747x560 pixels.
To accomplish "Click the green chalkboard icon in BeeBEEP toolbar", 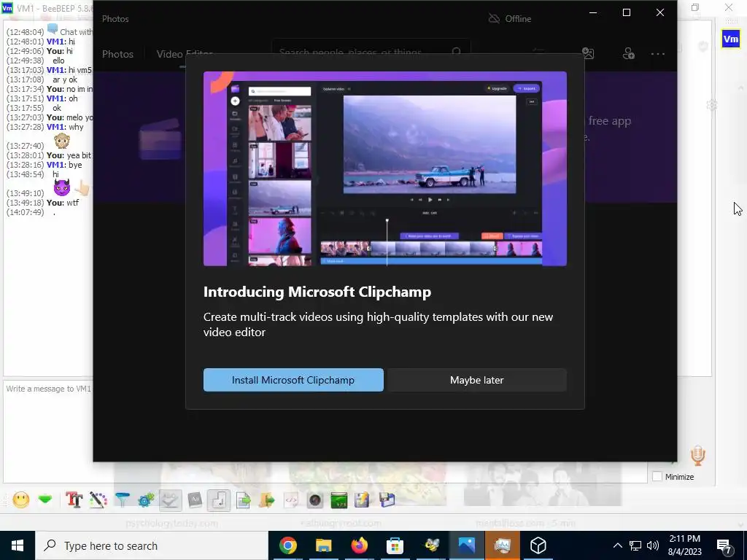I will click(x=338, y=500).
